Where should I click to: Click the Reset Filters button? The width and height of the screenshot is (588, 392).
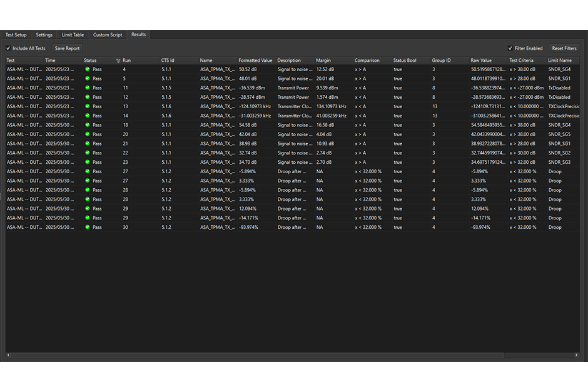[564, 48]
